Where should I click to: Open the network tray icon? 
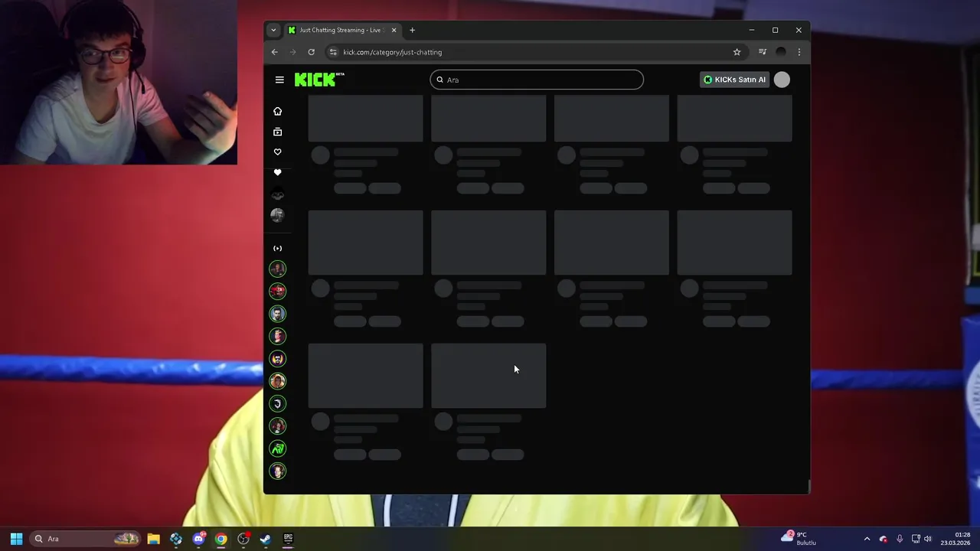pyautogui.click(x=916, y=539)
